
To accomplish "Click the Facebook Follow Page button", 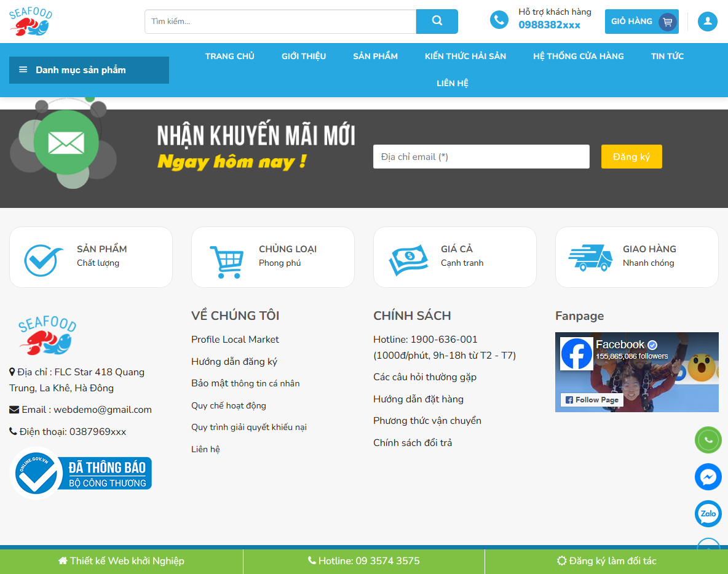I will tap(591, 400).
